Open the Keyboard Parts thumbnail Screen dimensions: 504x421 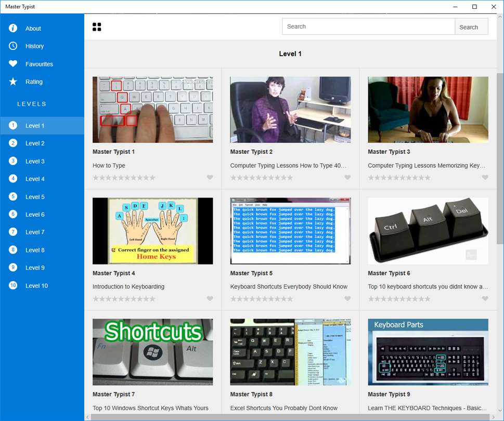point(428,352)
